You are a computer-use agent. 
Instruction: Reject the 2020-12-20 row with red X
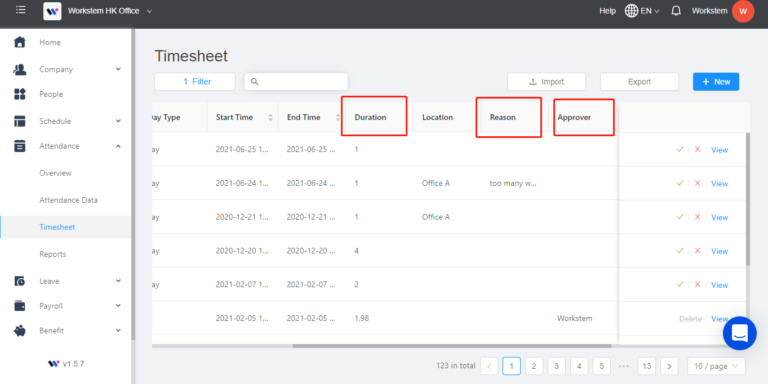(697, 251)
